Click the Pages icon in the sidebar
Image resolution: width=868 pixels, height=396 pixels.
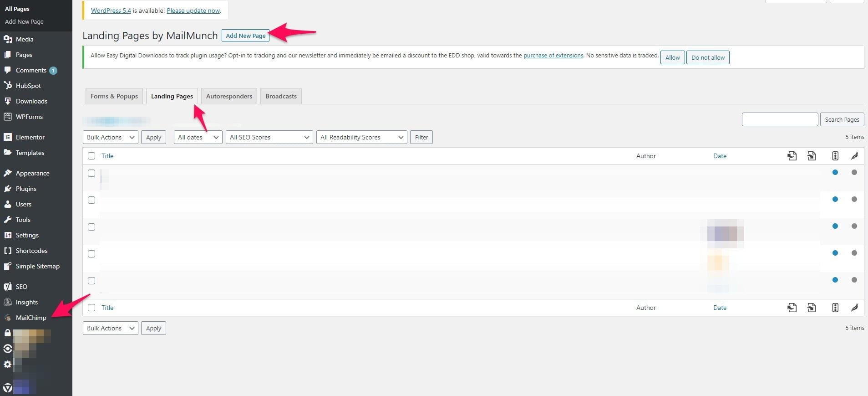pos(8,55)
